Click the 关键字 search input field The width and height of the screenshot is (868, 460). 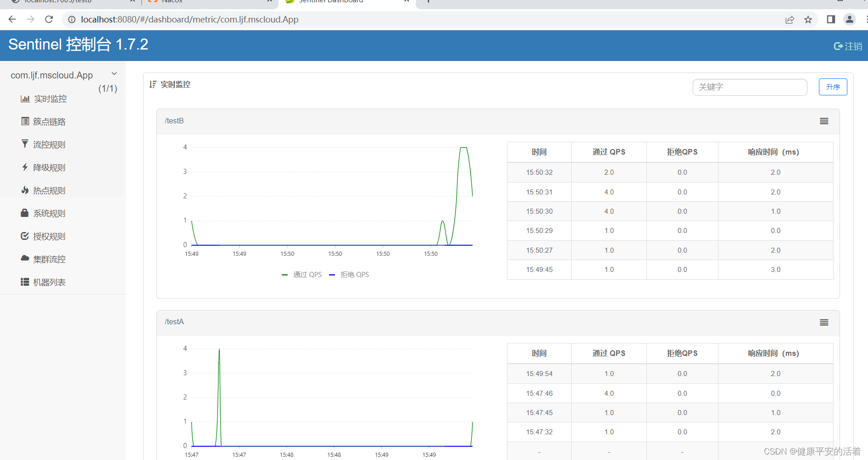point(750,87)
